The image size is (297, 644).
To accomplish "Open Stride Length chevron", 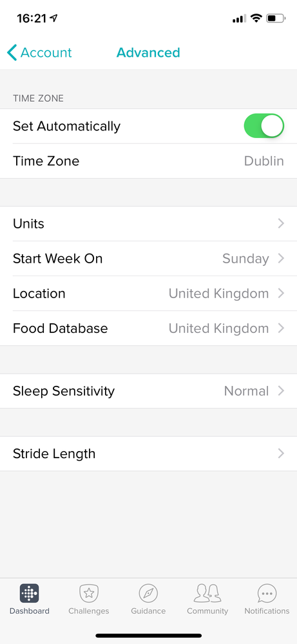I will [x=281, y=454].
